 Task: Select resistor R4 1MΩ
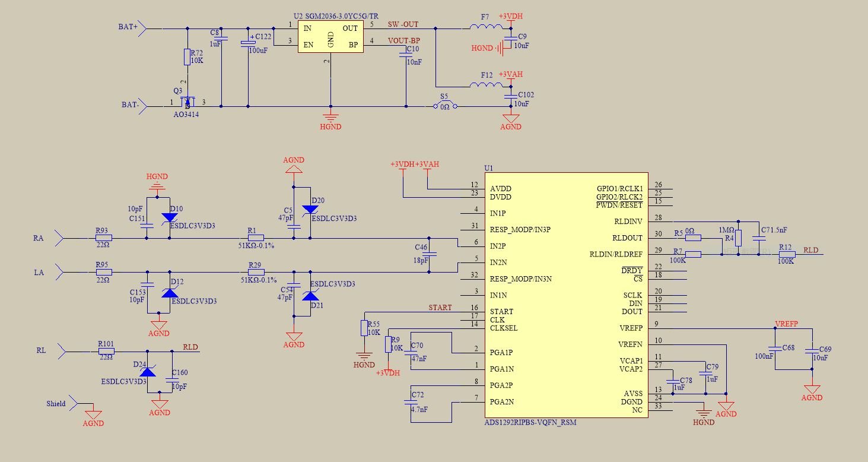739,238
